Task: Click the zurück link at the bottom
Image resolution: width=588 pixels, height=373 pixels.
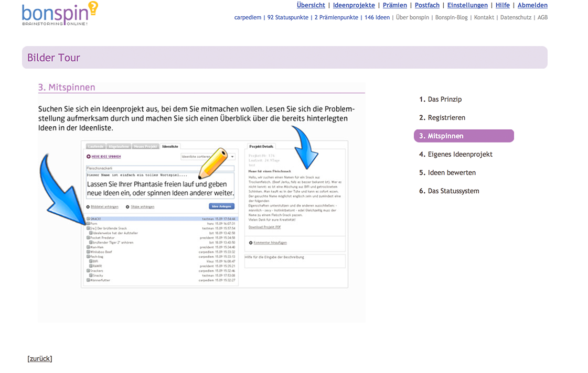Action: coord(40,359)
